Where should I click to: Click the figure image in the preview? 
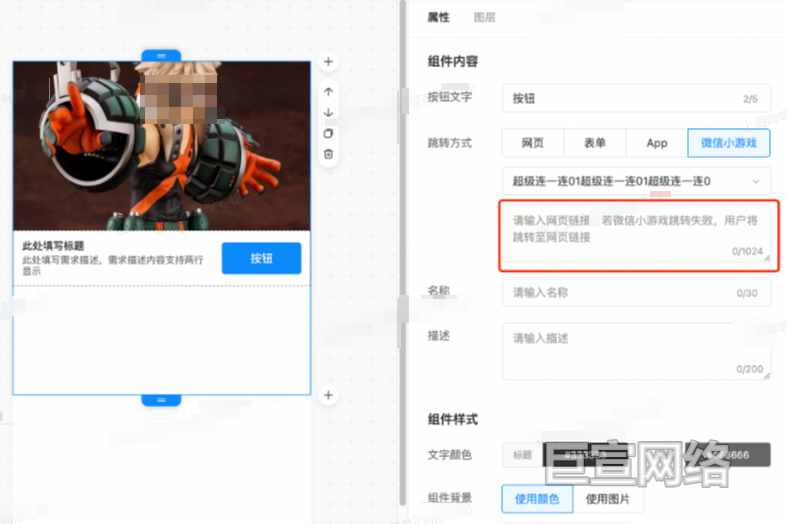coord(162,146)
